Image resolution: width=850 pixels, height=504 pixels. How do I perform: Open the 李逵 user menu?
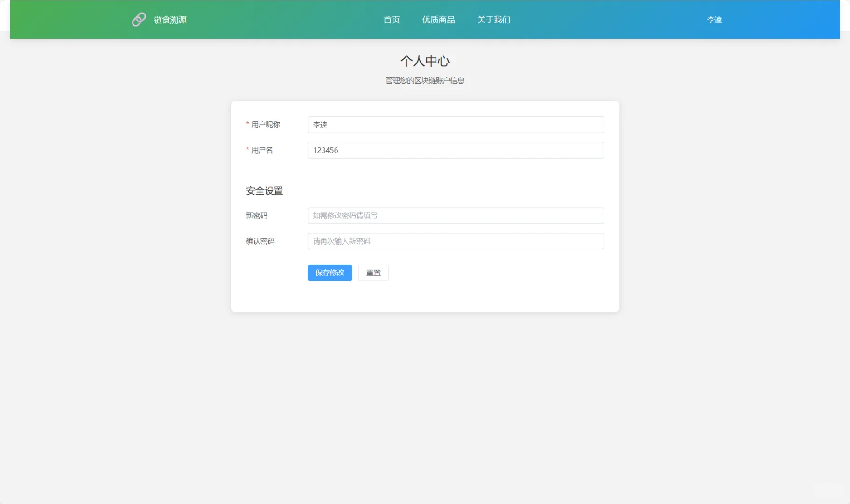tap(714, 20)
